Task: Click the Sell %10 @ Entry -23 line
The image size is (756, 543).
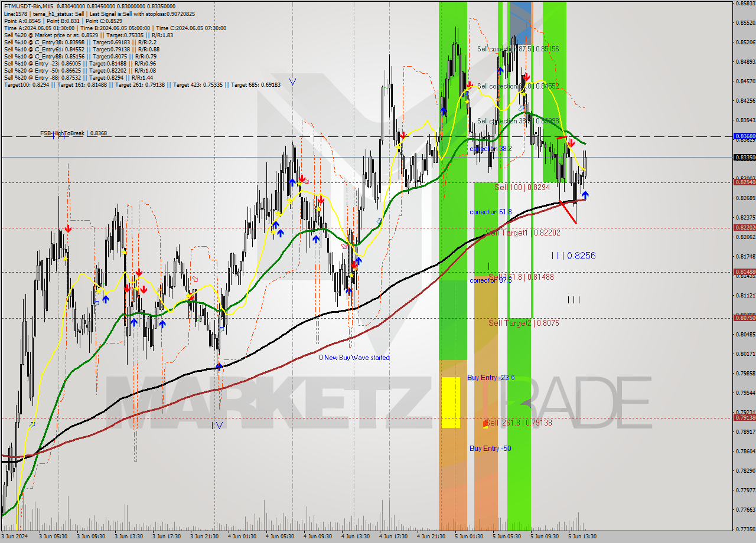Action: pos(80,63)
